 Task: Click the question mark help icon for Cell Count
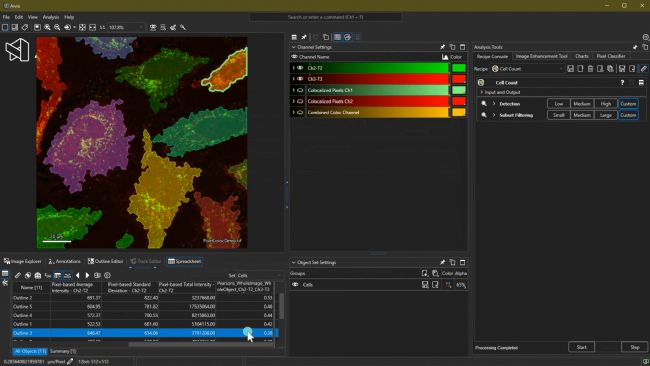[622, 82]
